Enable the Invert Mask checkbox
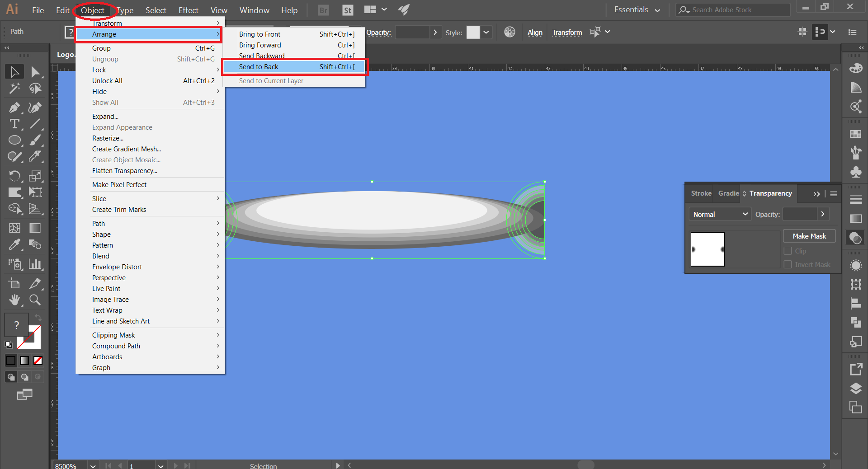 click(x=788, y=265)
